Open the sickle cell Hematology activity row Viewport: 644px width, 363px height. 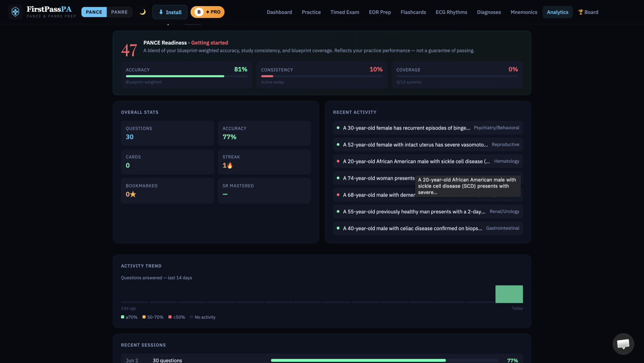[x=428, y=161]
